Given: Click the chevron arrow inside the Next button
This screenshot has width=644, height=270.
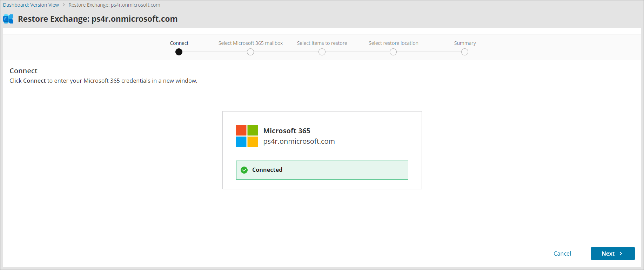Looking at the screenshot, I should pos(620,254).
